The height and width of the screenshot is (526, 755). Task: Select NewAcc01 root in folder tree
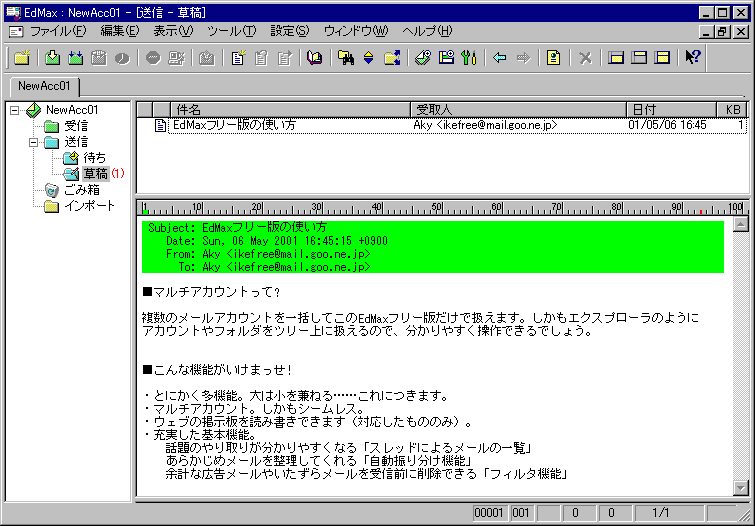click(72, 110)
